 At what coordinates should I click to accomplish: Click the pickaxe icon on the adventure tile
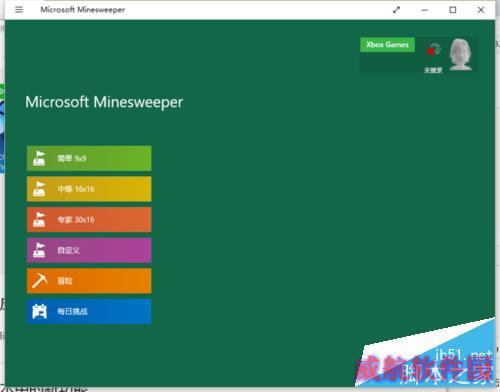39,281
